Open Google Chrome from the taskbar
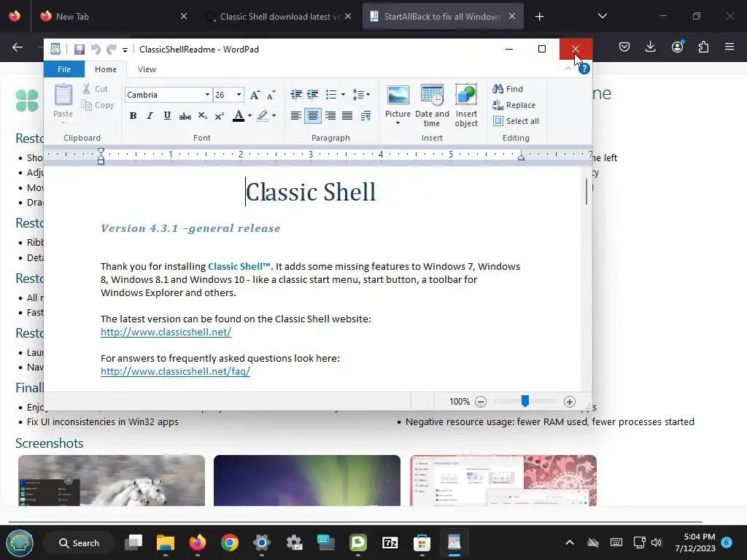 click(230, 542)
